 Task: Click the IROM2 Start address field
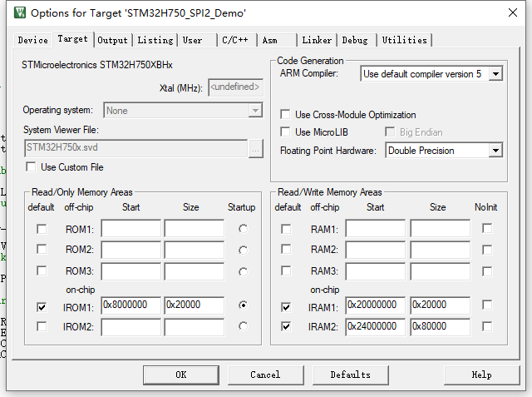tap(131, 327)
